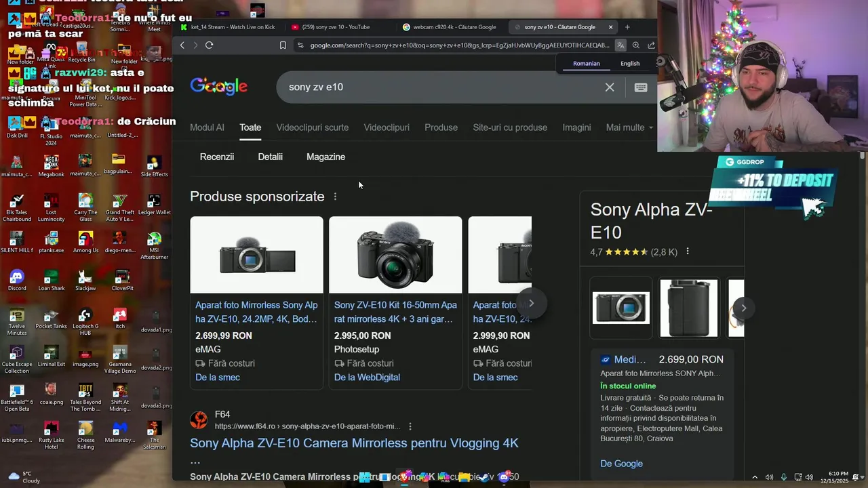This screenshot has width=868, height=488.
Task: Expand the Mai multe search filters dropdown
Action: pos(629,127)
